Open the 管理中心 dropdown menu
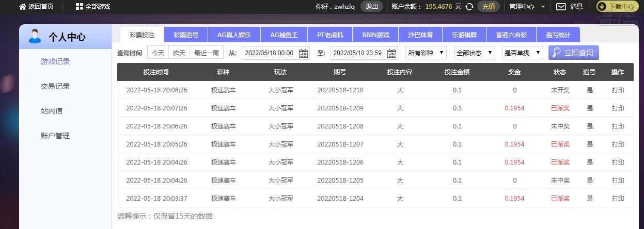 point(527,7)
